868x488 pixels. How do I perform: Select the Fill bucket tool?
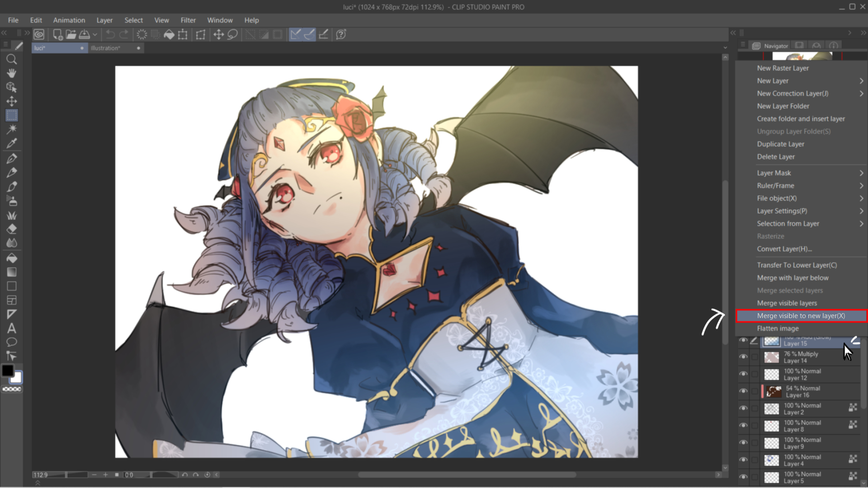pyautogui.click(x=12, y=258)
